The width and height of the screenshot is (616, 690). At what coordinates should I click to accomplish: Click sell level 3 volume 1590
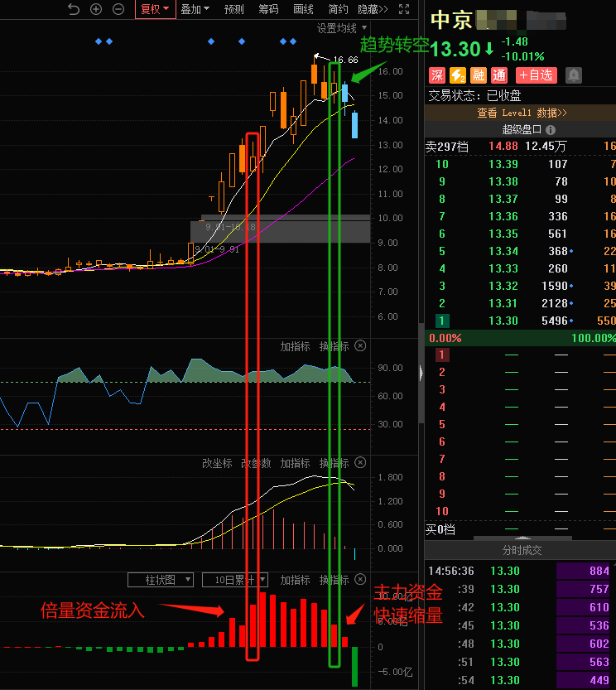(x=555, y=286)
